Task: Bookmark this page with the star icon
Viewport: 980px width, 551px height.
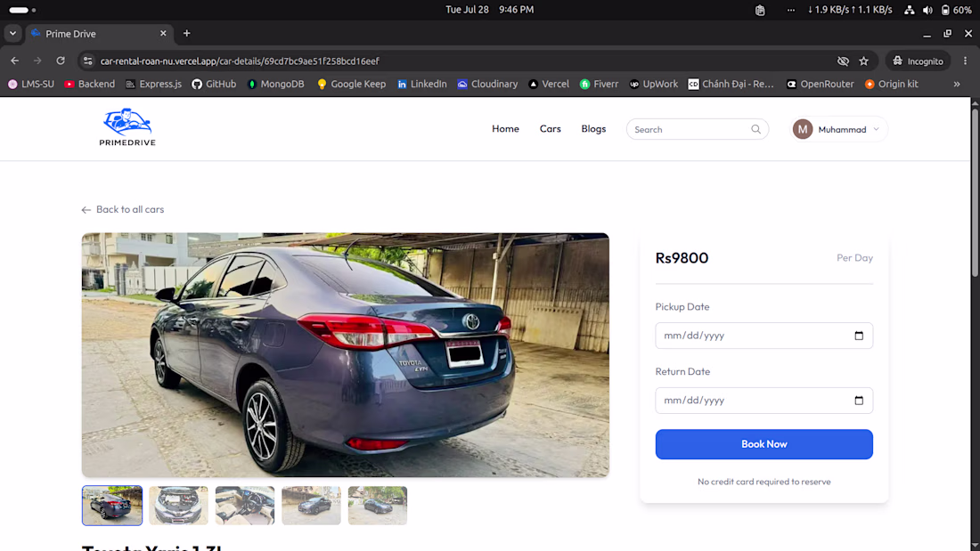Action: 864,61
